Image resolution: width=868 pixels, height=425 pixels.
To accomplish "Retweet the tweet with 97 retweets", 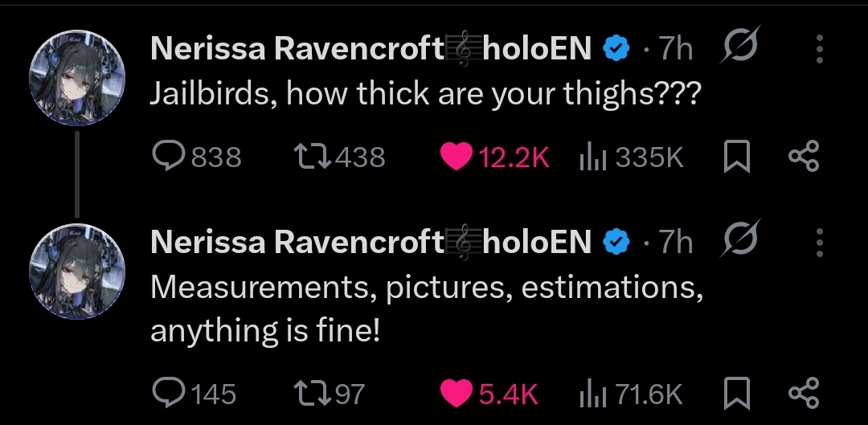I will point(329,394).
